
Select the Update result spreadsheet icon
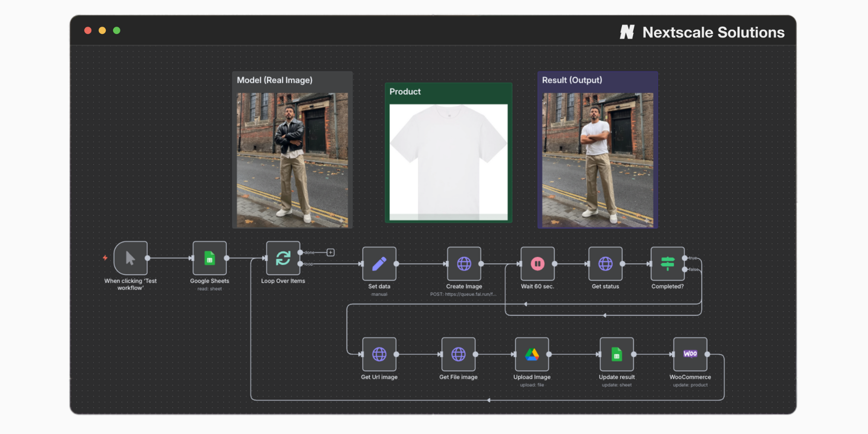[x=616, y=354]
